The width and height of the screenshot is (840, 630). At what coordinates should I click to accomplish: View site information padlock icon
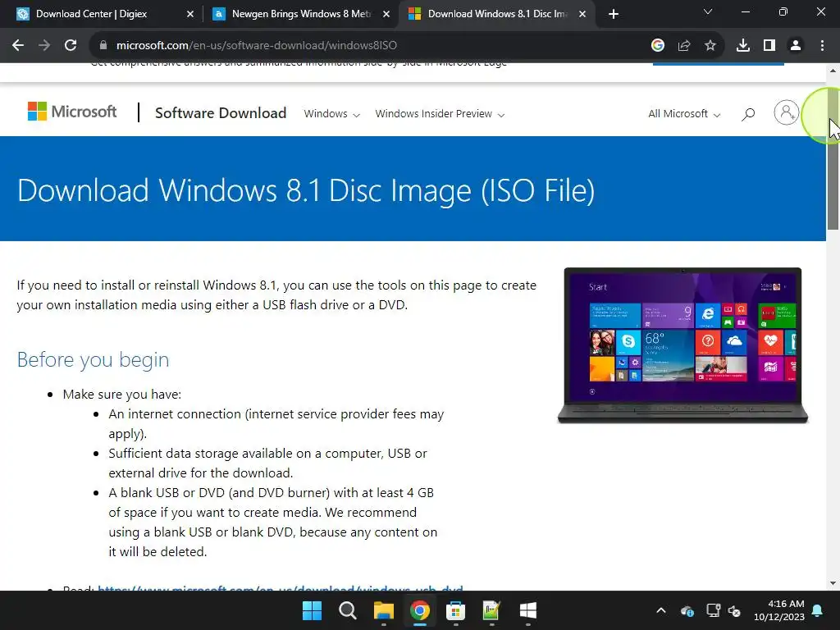[x=103, y=46]
